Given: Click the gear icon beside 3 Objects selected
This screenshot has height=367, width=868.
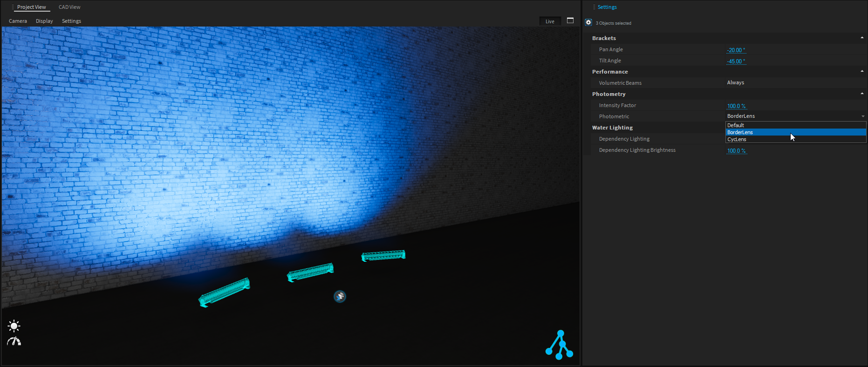Looking at the screenshot, I should pos(588,22).
